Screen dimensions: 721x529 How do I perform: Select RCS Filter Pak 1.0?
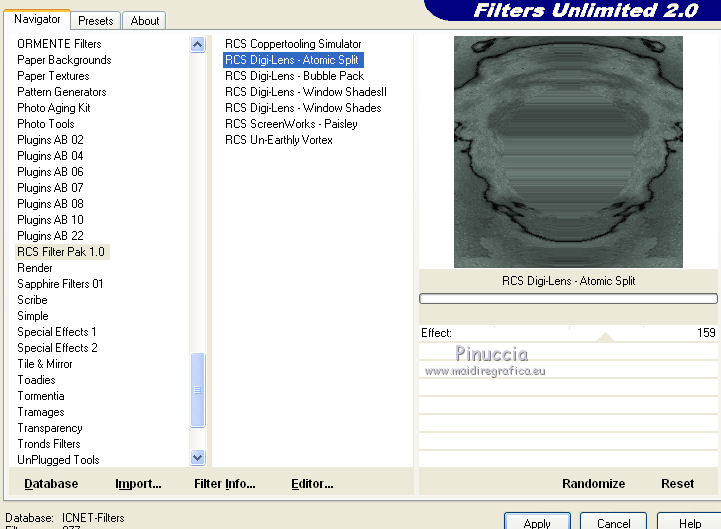61,252
